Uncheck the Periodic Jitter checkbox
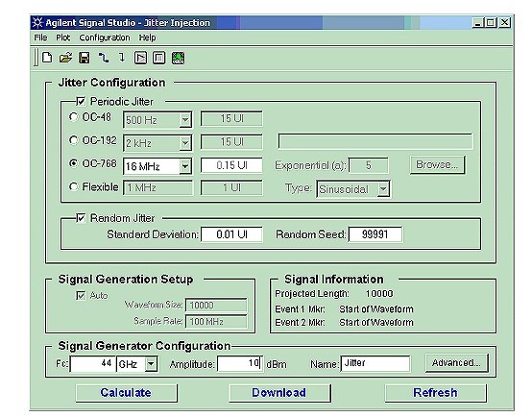Image resolution: width=532 pixels, height=417 pixels. (81, 101)
